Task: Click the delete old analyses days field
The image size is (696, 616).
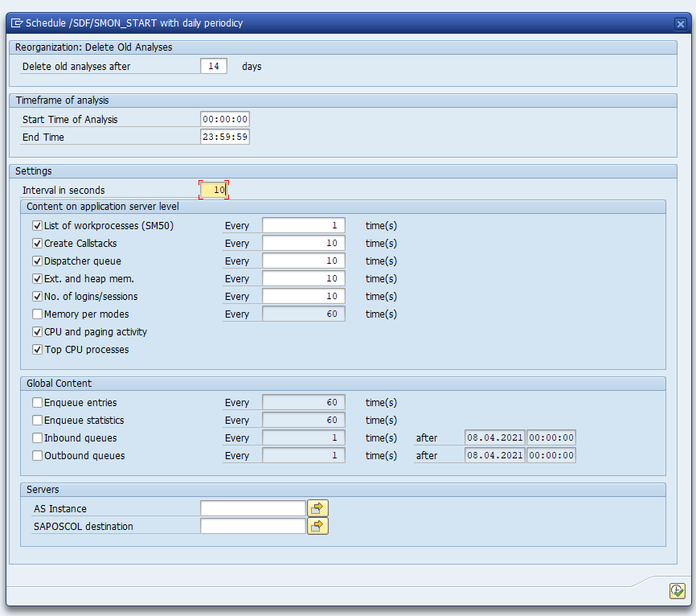Action: (213, 66)
